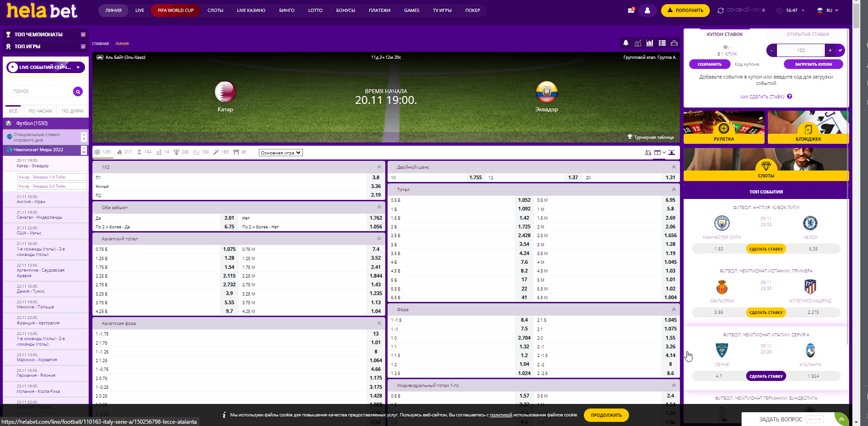Click the balance refresh icon
The image size is (868, 426).
click(720, 11)
